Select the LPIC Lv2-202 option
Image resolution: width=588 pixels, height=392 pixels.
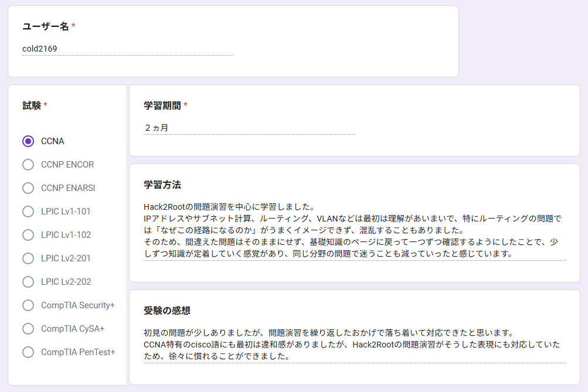click(28, 282)
